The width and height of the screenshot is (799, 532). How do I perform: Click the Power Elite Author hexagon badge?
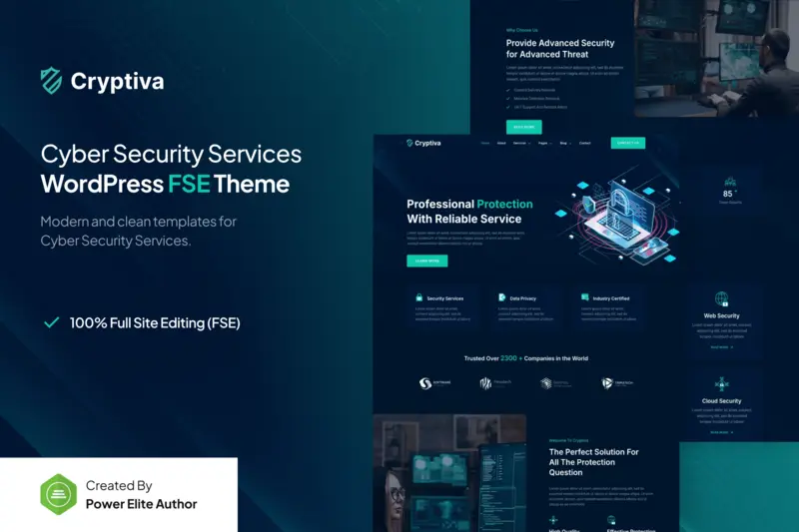[59, 494]
